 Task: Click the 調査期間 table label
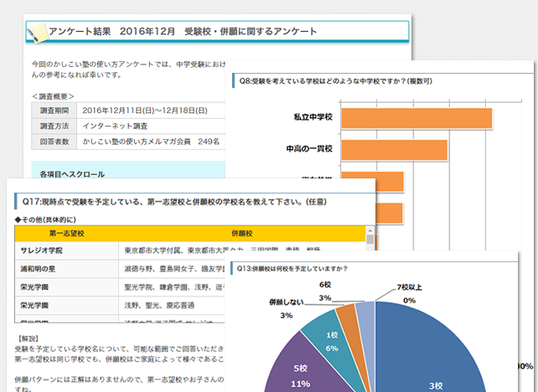(54, 111)
